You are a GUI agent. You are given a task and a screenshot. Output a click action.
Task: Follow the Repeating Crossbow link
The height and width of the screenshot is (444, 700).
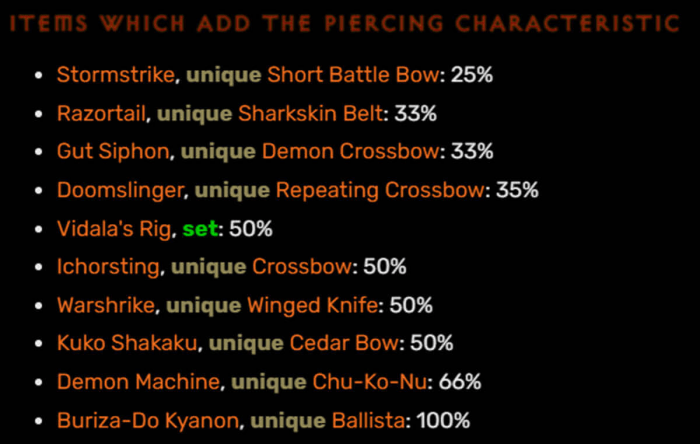click(x=380, y=190)
